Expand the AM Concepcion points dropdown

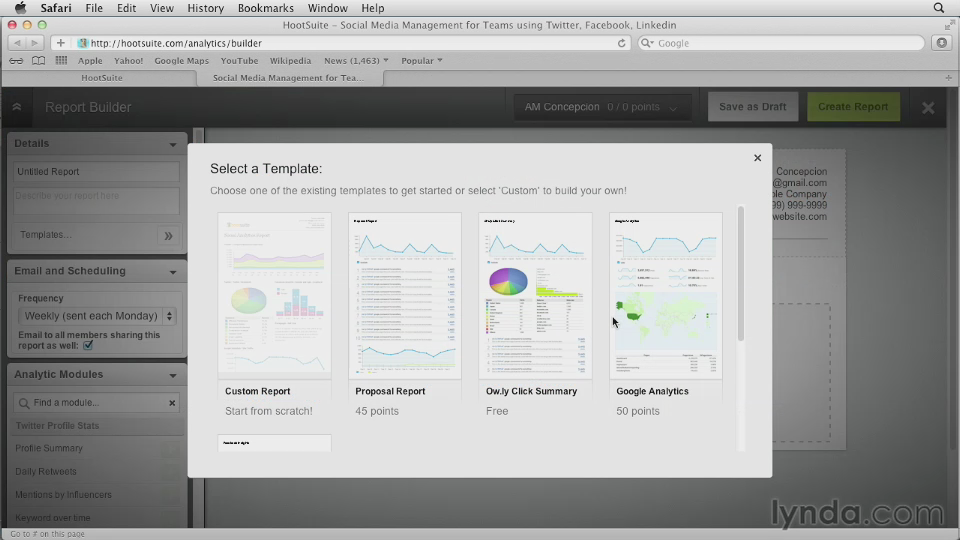click(673, 108)
